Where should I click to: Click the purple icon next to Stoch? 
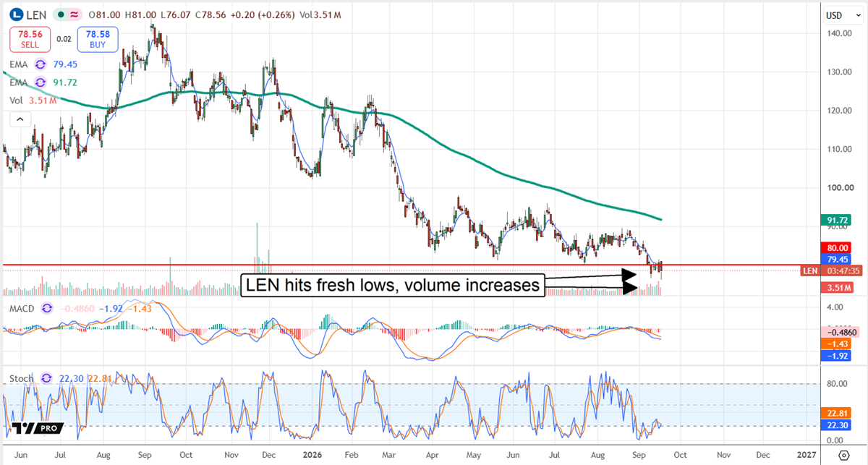tap(47, 377)
